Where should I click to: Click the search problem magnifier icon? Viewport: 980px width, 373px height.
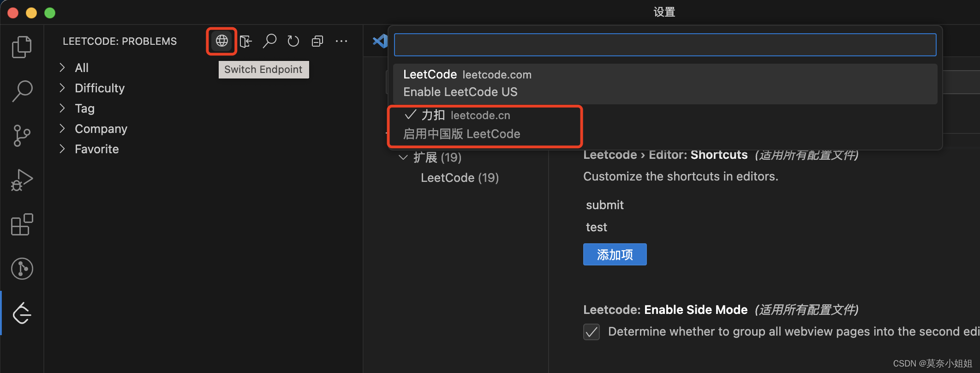269,41
